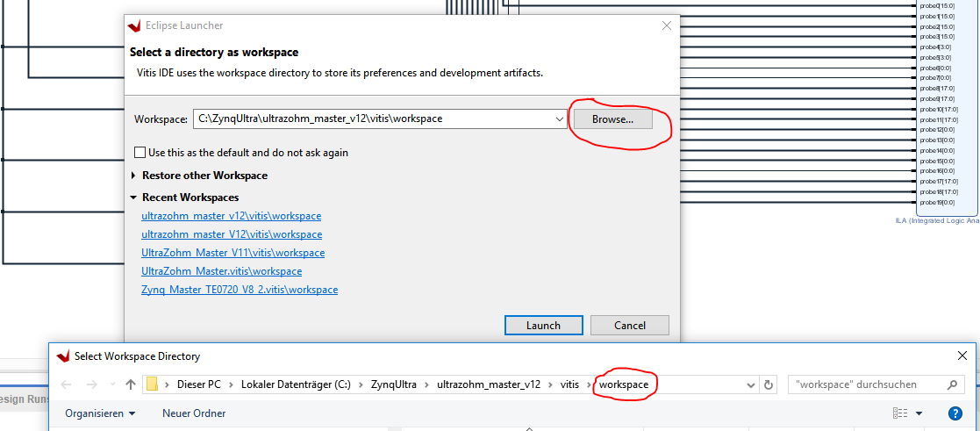This screenshot has width=980, height=431.
Task: Click the Browse... button
Action: point(612,119)
